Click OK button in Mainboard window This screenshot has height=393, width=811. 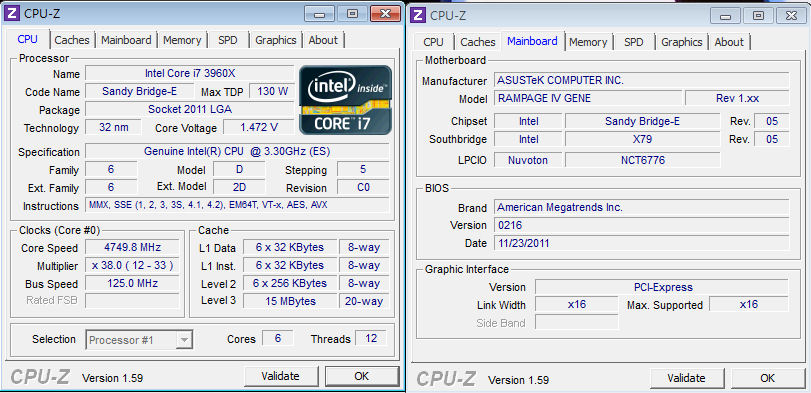[x=768, y=379]
